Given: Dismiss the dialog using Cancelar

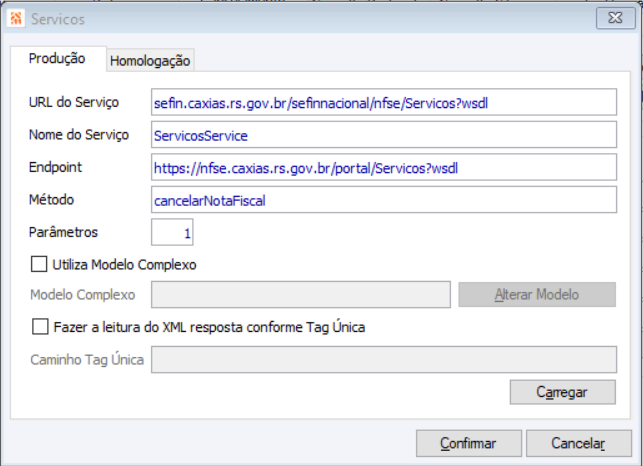Looking at the screenshot, I should tap(579, 442).
